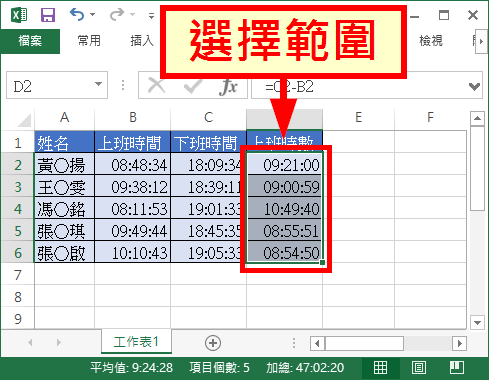Screen dimensions: 489x380
Task: Click the Redo arrow icon
Action: pos(117,15)
